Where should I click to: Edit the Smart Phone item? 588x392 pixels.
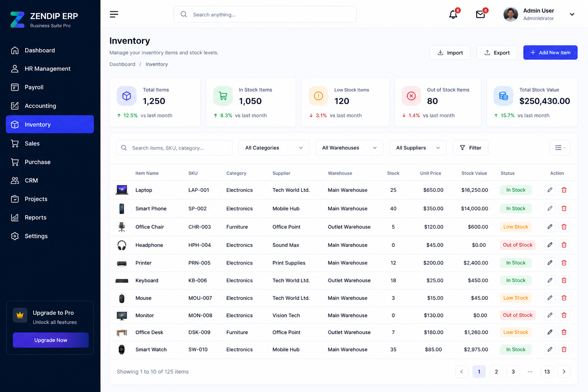(550, 208)
